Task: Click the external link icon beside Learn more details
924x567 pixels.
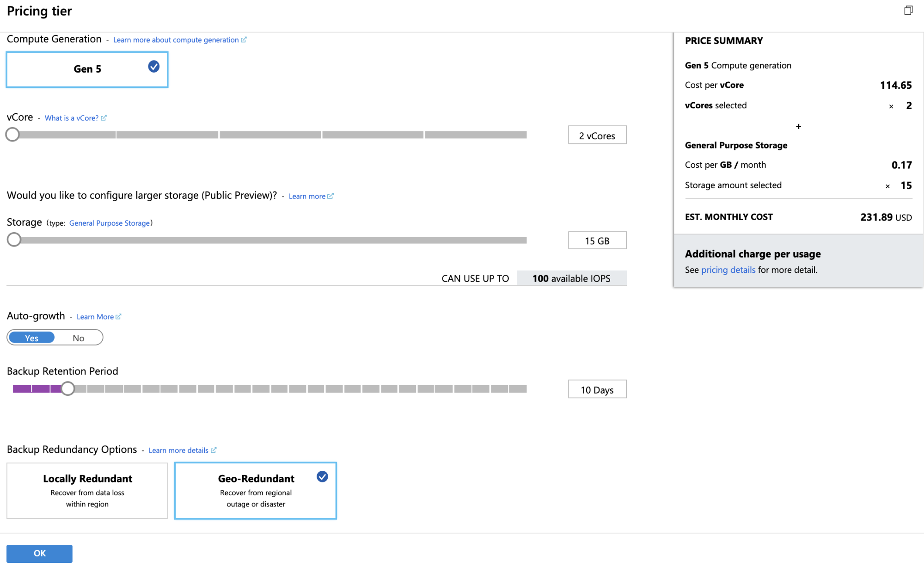Action: pyautogui.click(x=214, y=450)
